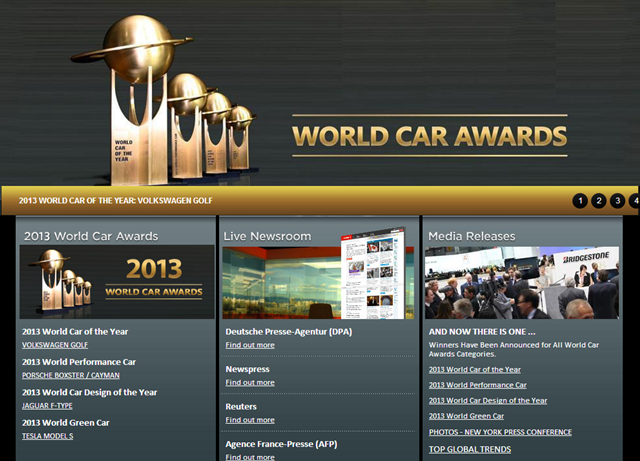The width and height of the screenshot is (640, 461).
Task: Open the Volkswagen Golf winner link
Action: (x=55, y=345)
